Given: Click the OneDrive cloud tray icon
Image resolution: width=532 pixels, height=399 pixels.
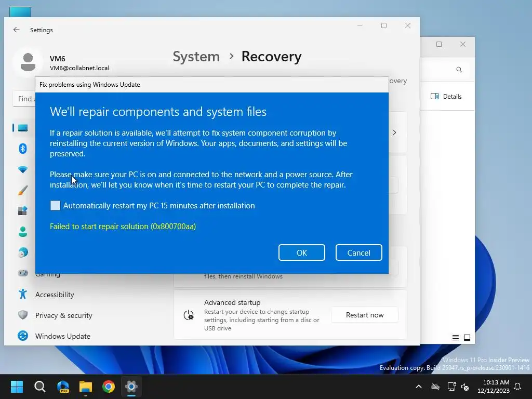Looking at the screenshot, I should (435, 387).
